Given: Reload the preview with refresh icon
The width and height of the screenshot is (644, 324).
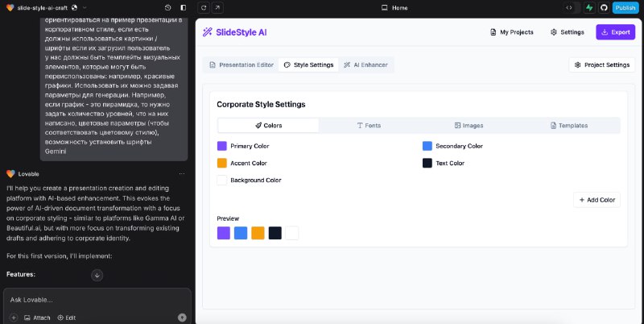Looking at the screenshot, I should click(204, 7).
